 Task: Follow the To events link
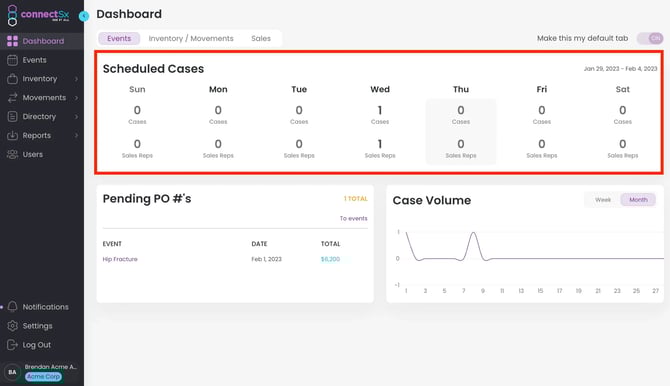click(353, 218)
